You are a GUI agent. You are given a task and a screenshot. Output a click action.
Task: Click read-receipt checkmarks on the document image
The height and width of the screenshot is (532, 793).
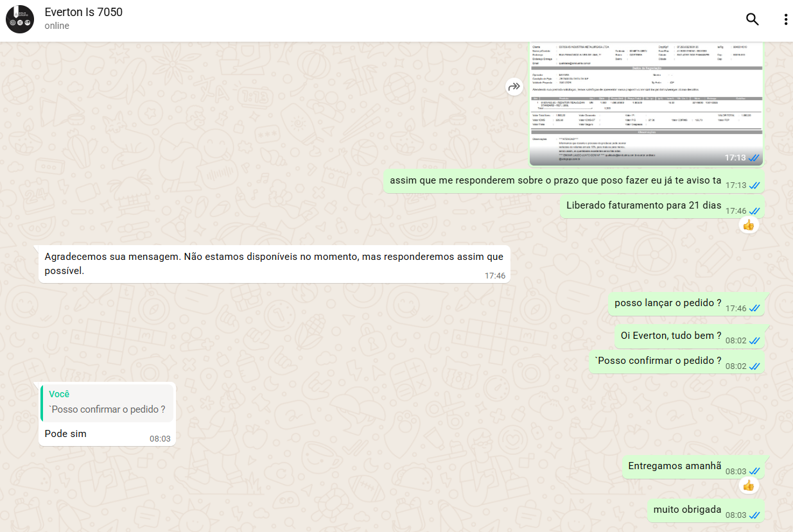coord(754,158)
